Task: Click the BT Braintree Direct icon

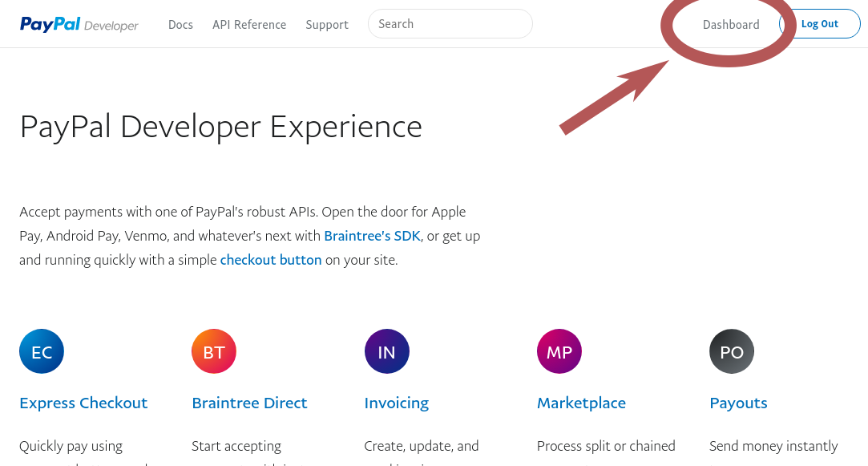Action: [x=214, y=351]
